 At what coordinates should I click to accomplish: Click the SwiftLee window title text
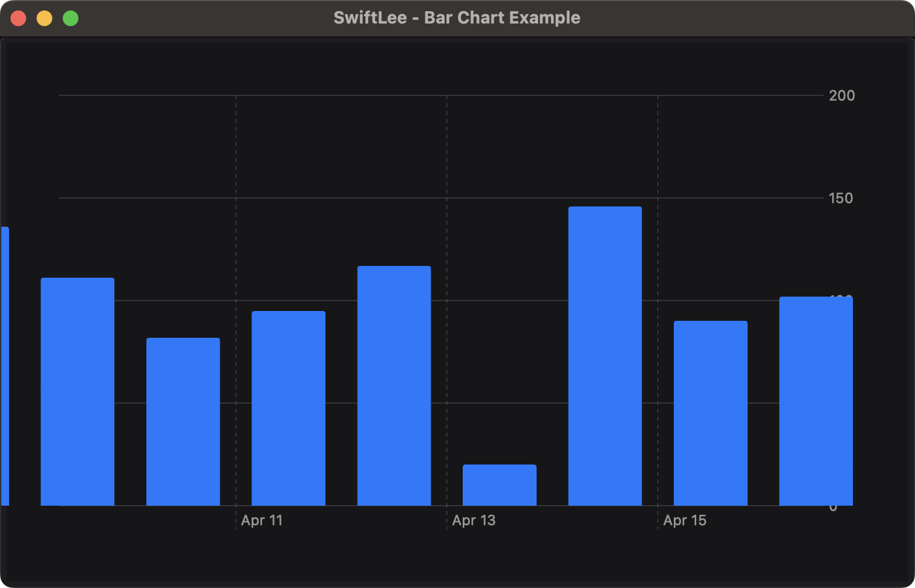point(457,18)
